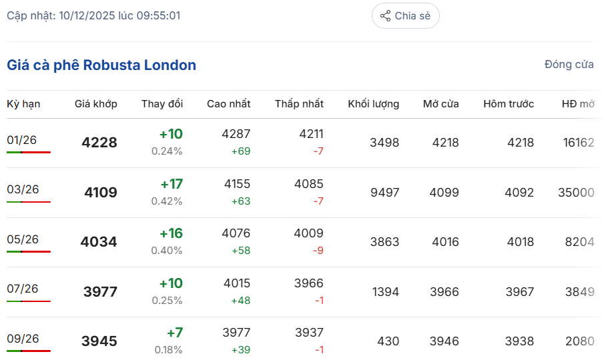Click the green-red range bar under 05/26
The width and height of the screenshot is (616, 364).
29,252
